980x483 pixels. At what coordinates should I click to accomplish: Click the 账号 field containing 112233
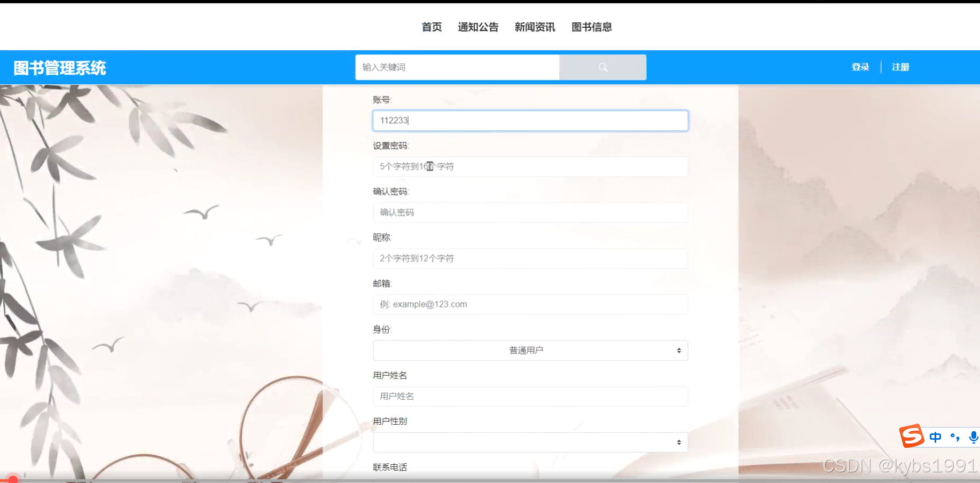[530, 121]
